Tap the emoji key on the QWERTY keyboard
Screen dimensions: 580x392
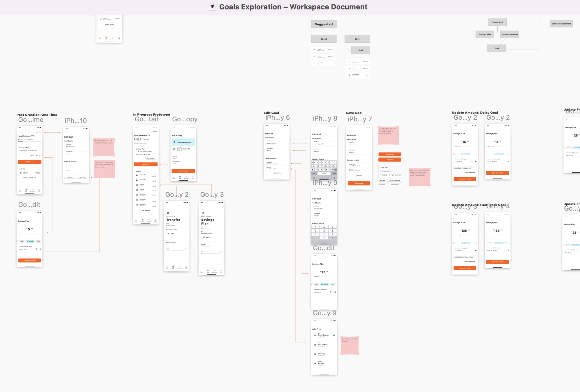click(314, 178)
